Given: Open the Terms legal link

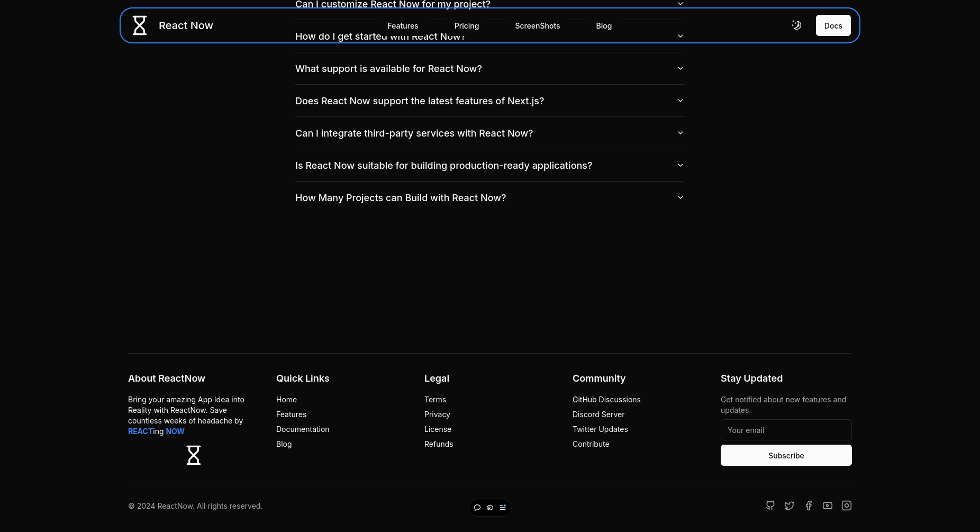Looking at the screenshot, I should click(x=435, y=400).
